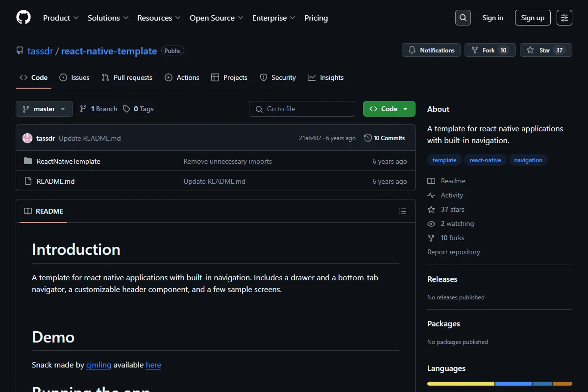The height and width of the screenshot is (392, 588).
Task: Open the Pull requests tab
Action: coord(127,77)
